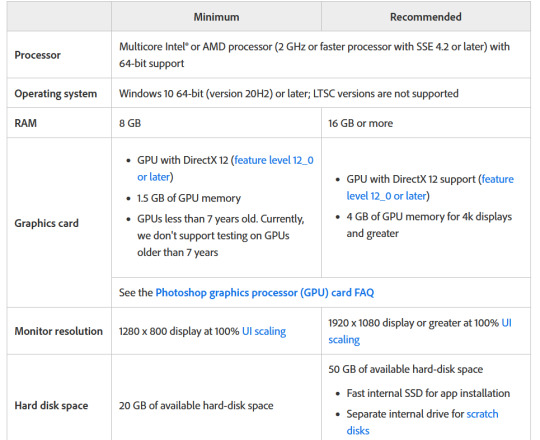Click the Graphics card row label
540x440 pixels.
coord(46,223)
